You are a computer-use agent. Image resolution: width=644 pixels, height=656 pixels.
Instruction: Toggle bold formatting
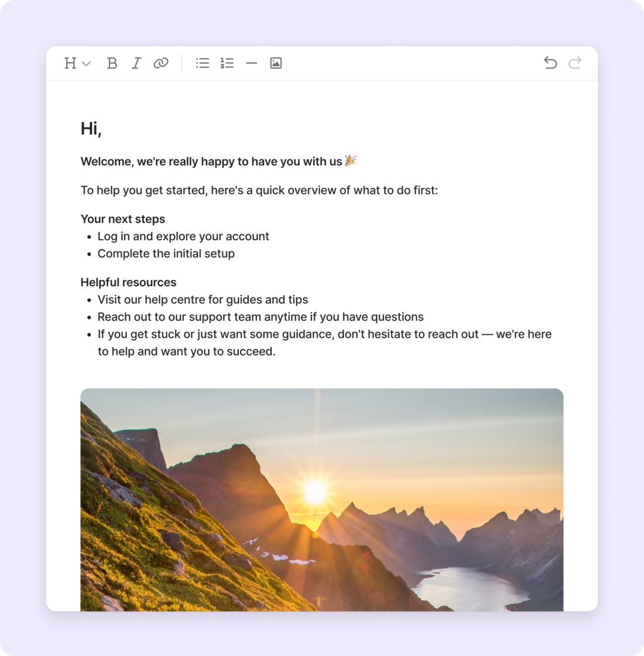pos(112,63)
